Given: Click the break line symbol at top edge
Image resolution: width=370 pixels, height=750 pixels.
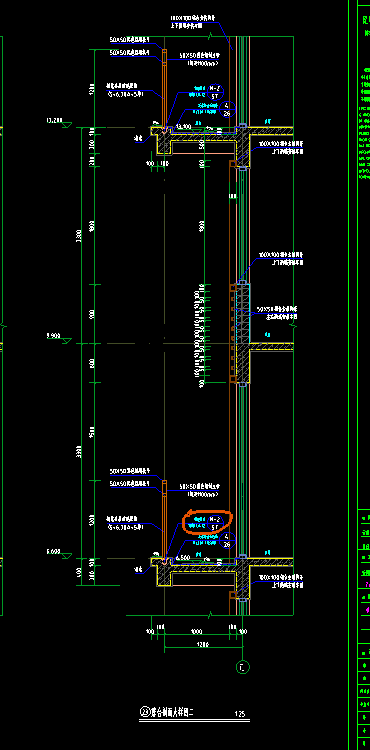Looking at the screenshot, I should (210, 36).
